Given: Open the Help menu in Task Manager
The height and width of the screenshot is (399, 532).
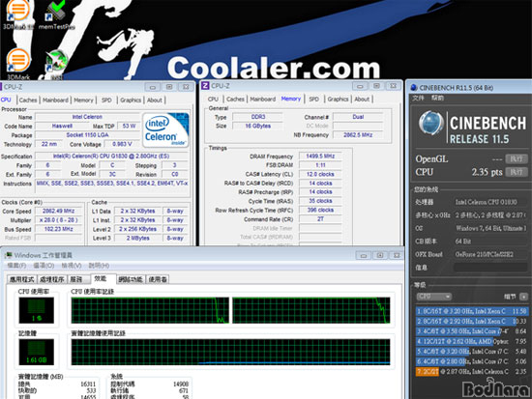Looking at the screenshot, I should (99, 266).
